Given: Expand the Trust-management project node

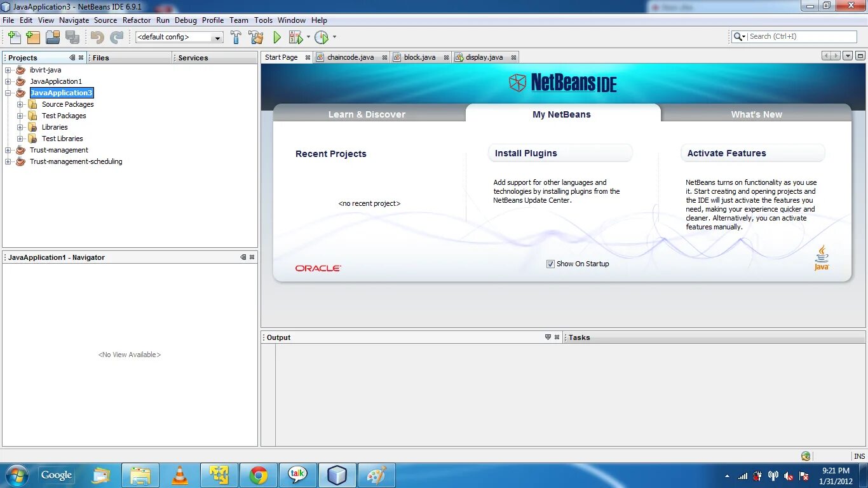Looking at the screenshot, I should 8,150.
